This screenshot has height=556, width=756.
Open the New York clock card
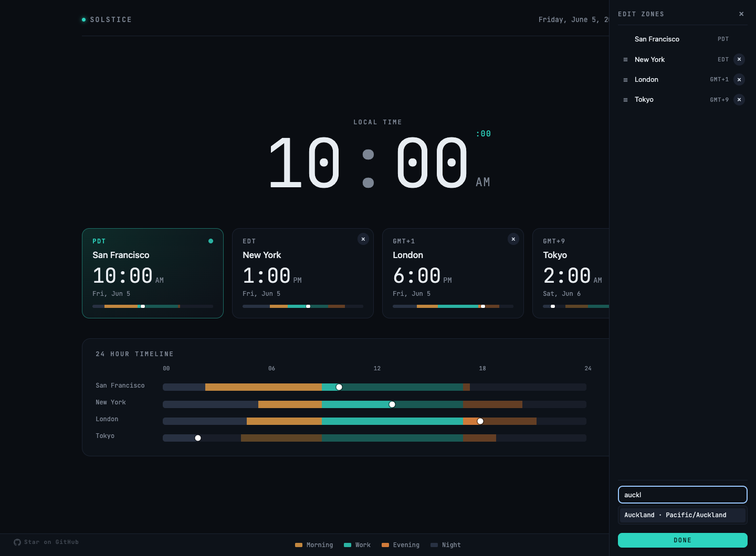tap(303, 273)
